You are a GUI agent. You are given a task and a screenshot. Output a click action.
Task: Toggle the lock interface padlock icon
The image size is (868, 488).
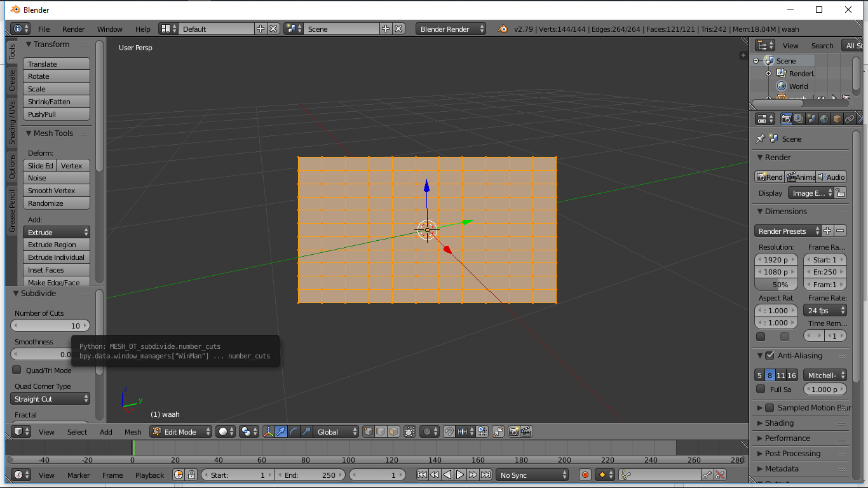[x=840, y=193]
